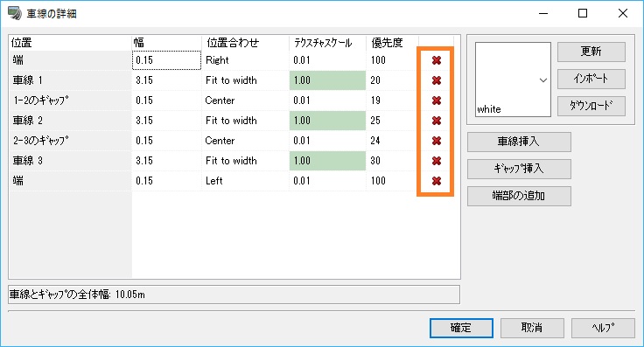
Task: Select the Right alignment cell of first 端
Action: [245, 60]
